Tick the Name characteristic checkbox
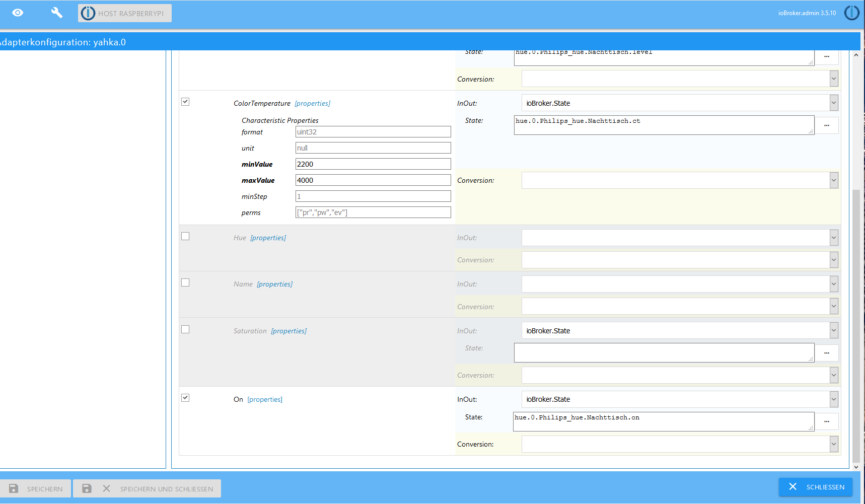 click(x=185, y=282)
